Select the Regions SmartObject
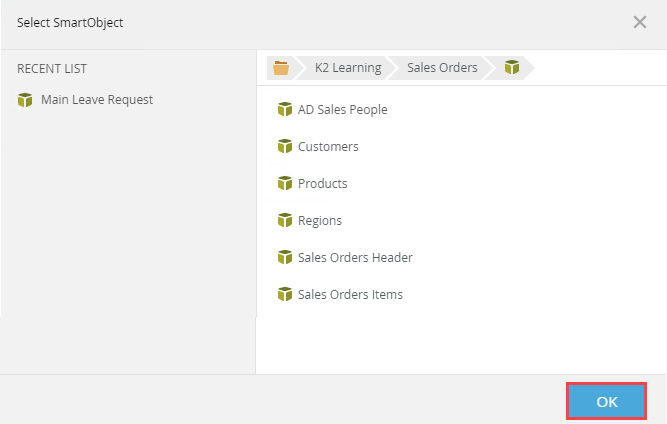This screenshot has width=667, height=424. [x=320, y=221]
